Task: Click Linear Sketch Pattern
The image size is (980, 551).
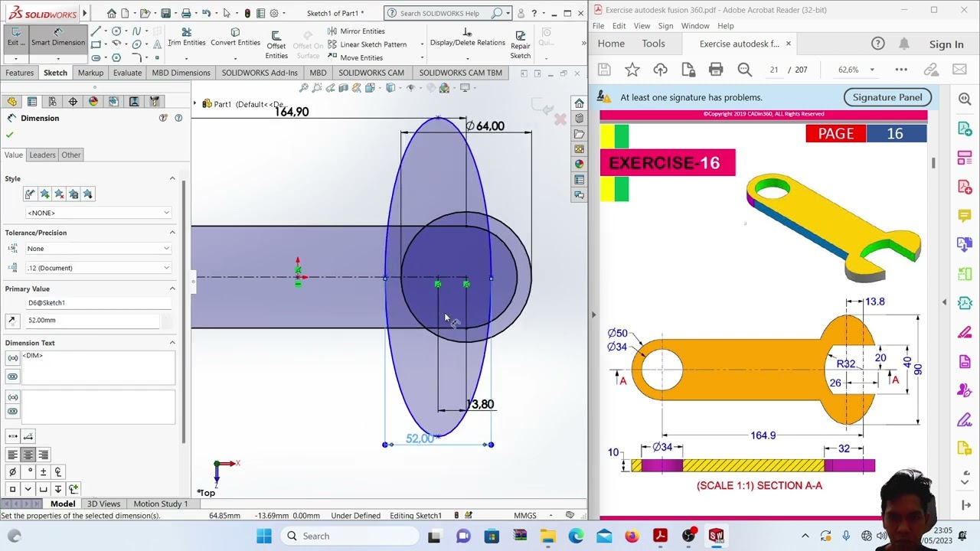Action: 367,44
